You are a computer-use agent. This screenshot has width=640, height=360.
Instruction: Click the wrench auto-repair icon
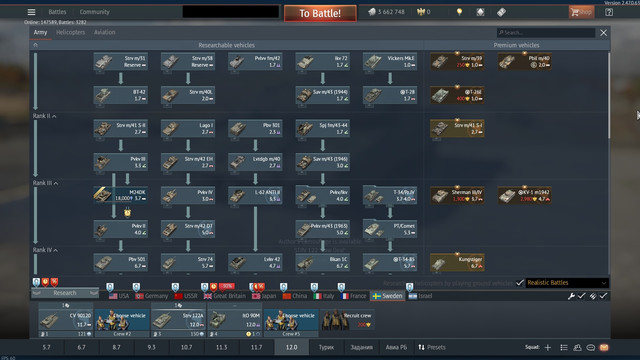(571, 296)
